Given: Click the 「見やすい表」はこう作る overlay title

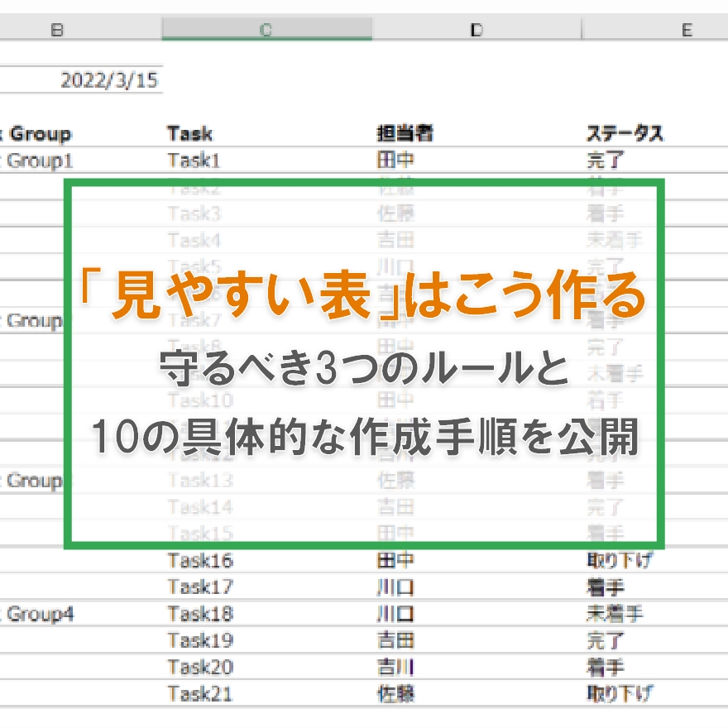Looking at the screenshot, I should point(364,298).
